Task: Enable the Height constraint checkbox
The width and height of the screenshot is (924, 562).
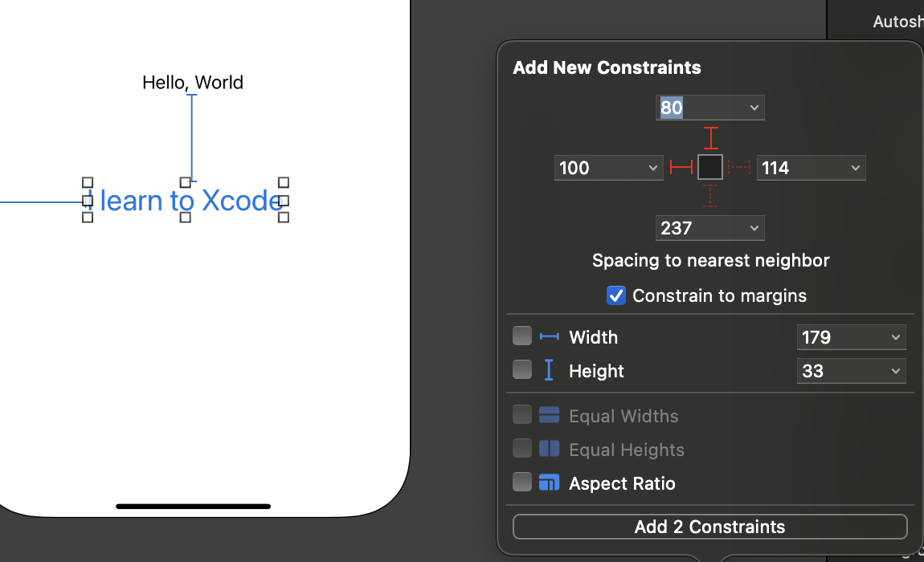Action: [522, 369]
